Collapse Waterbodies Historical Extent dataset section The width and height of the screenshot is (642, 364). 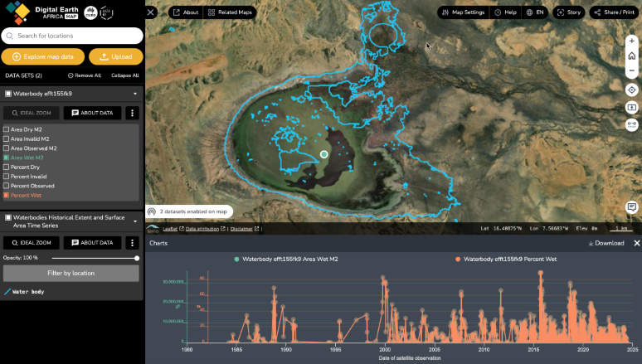[134, 221]
